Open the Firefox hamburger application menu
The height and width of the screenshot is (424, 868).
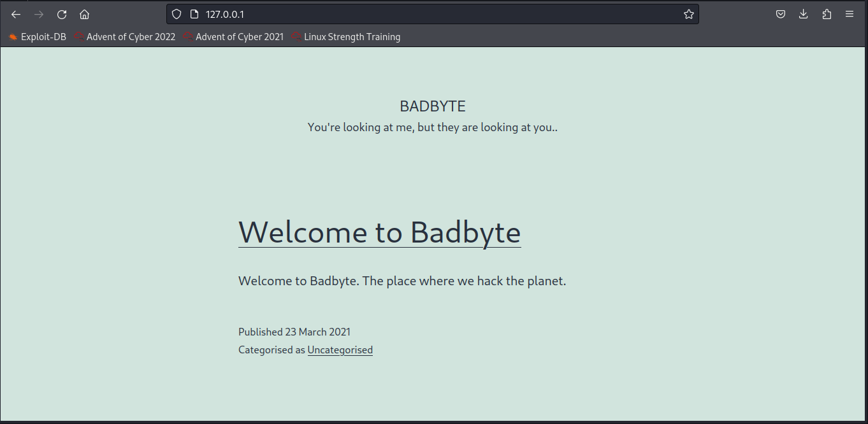(x=850, y=14)
